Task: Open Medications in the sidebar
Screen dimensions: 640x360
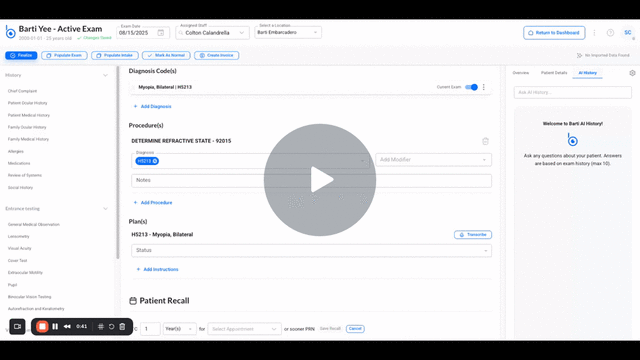Action: click(x=19, y=163)
